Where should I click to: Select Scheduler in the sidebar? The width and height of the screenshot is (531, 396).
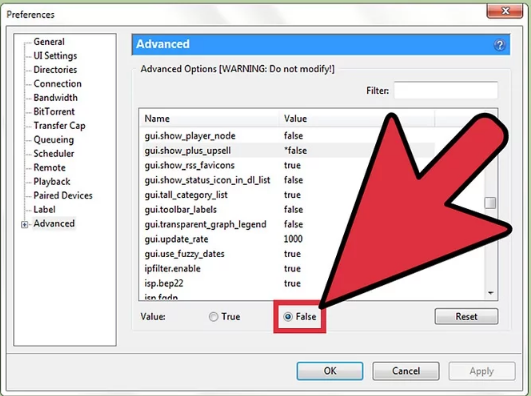pyautogui.click(x=54, y=153)
